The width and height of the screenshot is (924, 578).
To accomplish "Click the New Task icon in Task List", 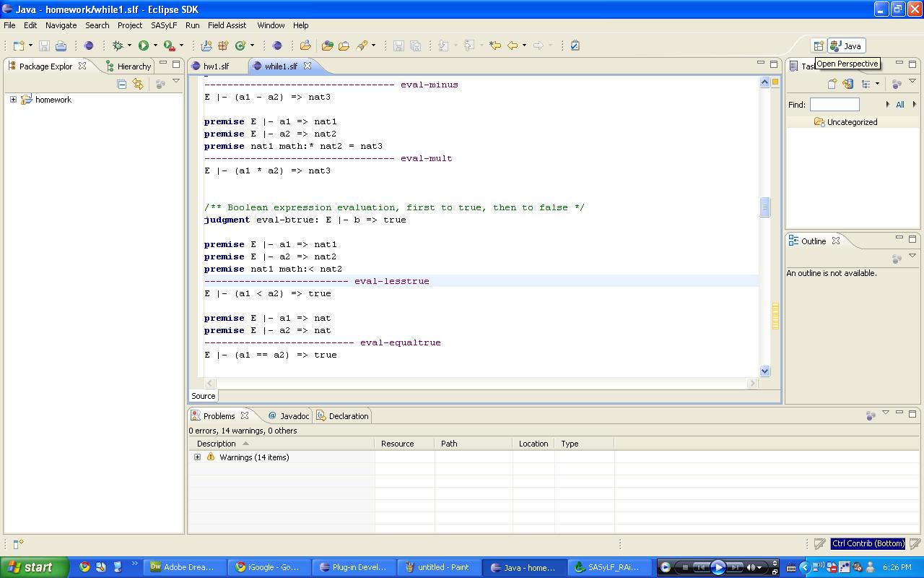I will pos(832,84).
